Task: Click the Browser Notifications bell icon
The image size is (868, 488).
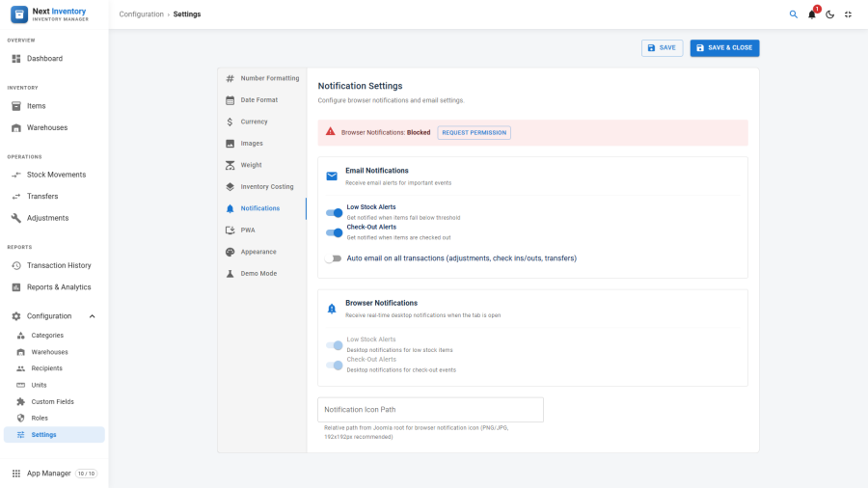Action: (x=332, y=309)
